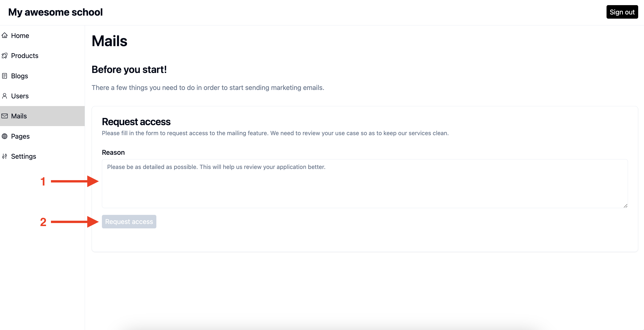Select the Mails envelope icon

[5, 116]
